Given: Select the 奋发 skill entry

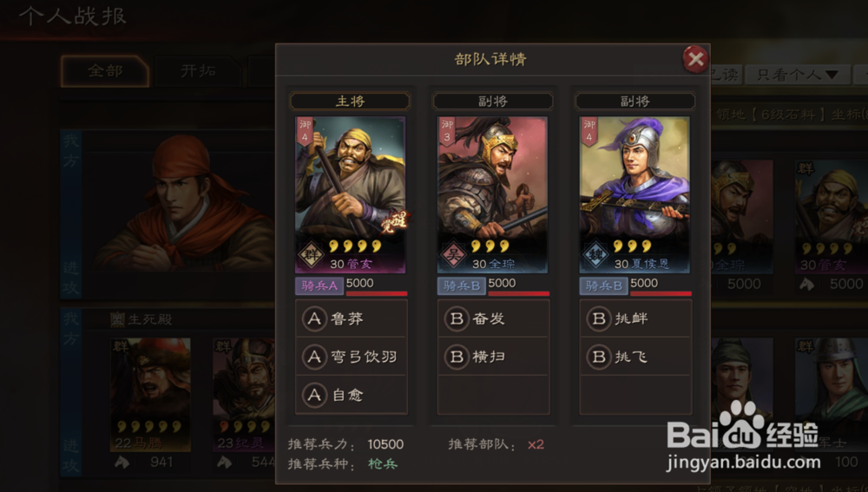Looking at the screenshot, I should coord(493,318).
